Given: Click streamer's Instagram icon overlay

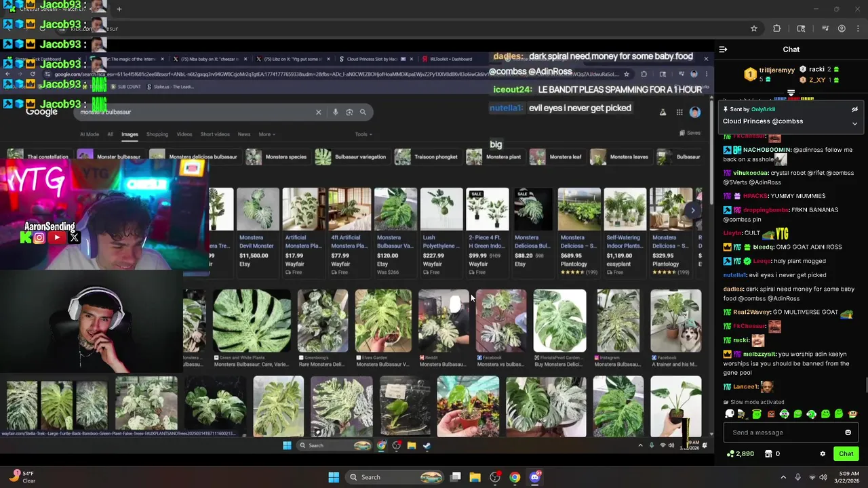Looking at the screenshot, I should pos(39,237).
